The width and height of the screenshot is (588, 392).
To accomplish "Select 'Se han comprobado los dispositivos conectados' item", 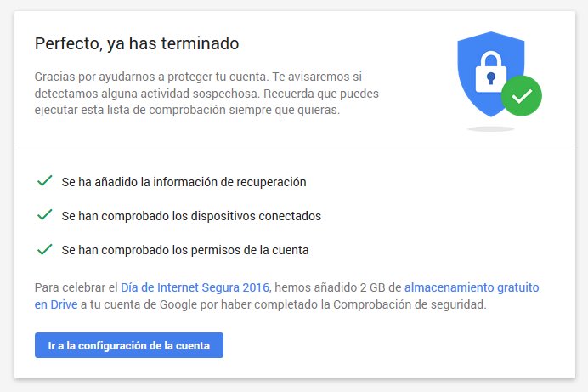I will [191, 216].
